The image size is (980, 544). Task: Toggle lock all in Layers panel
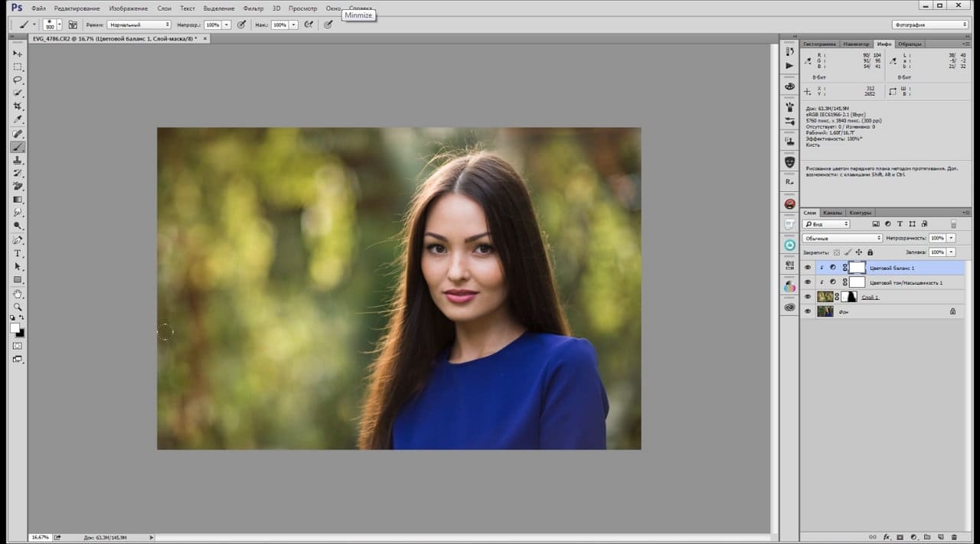click(870, 252)
